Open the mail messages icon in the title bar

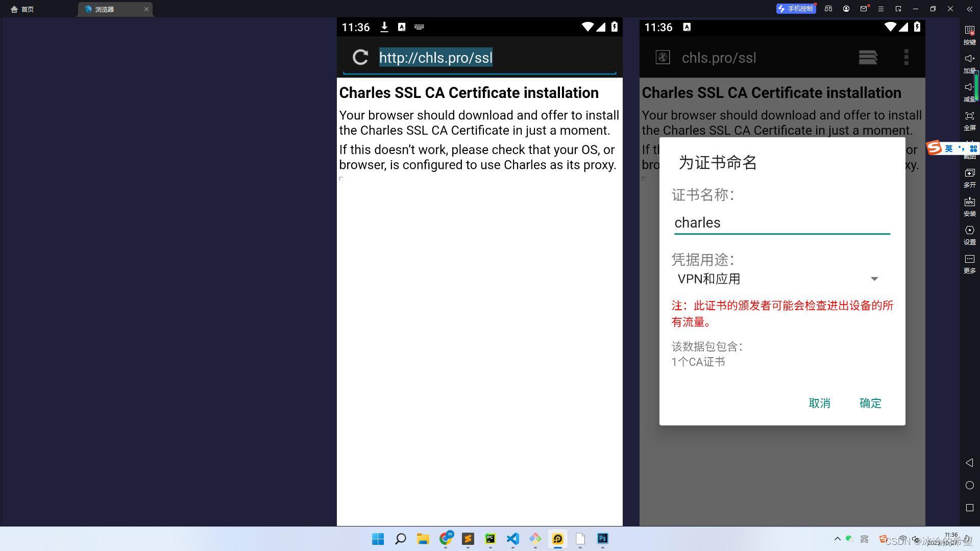click(864, 9)
